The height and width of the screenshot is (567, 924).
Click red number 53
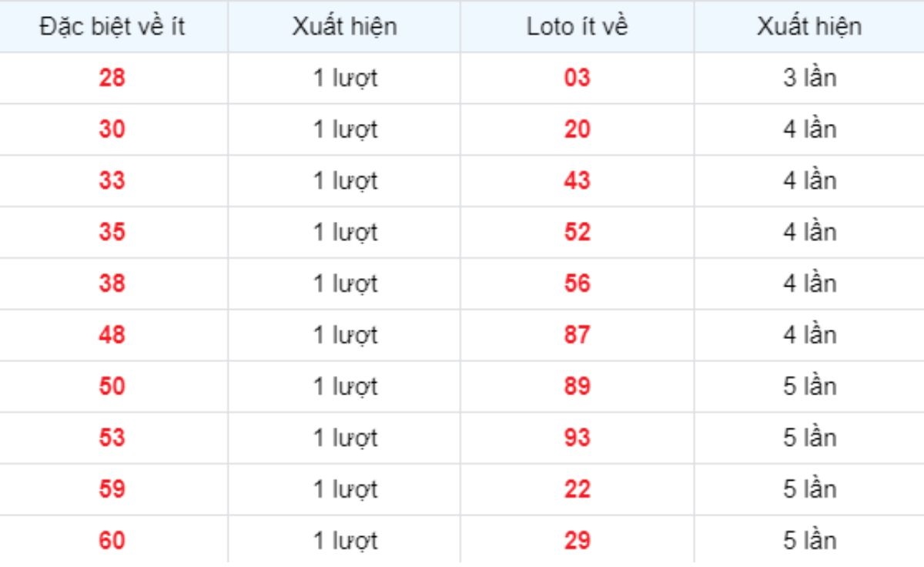(x=112, y=438)
